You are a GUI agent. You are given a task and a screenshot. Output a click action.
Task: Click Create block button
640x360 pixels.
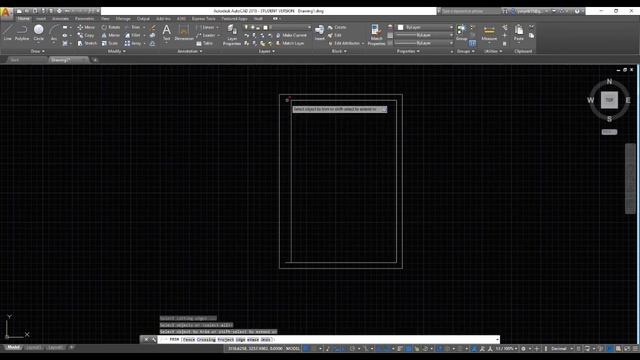click(x=337, y=27)
